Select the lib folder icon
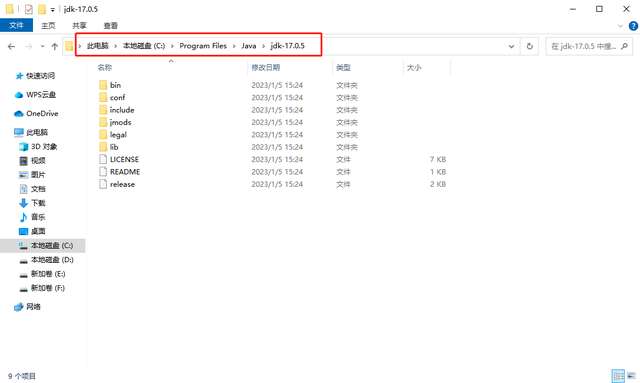 [103, 147]
